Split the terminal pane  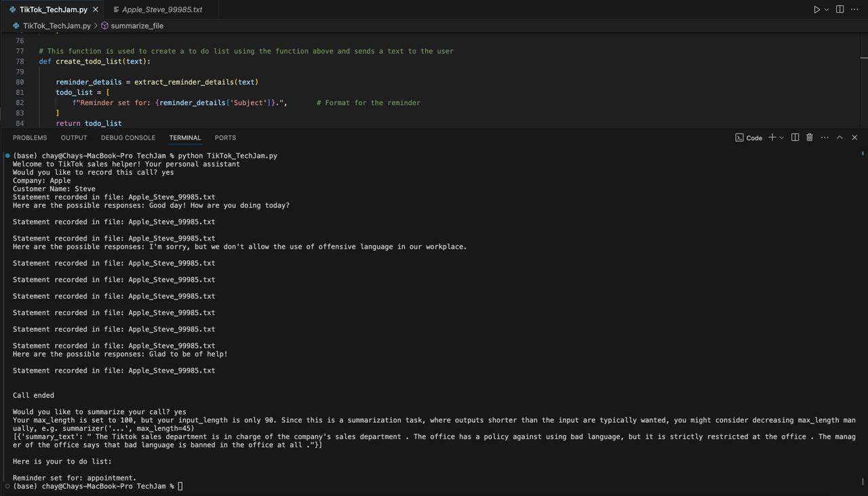point(795,138)
